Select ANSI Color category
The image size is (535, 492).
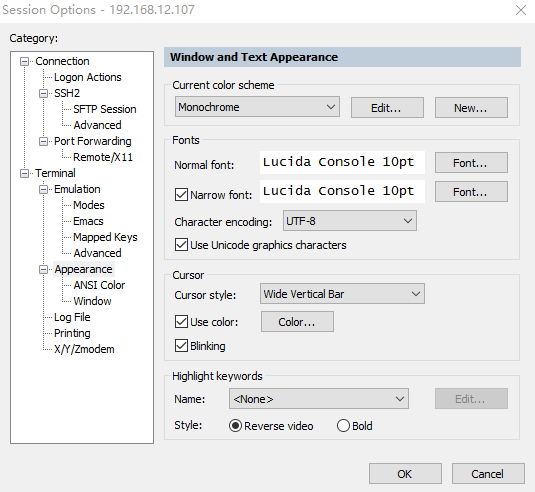click(99, 285)
